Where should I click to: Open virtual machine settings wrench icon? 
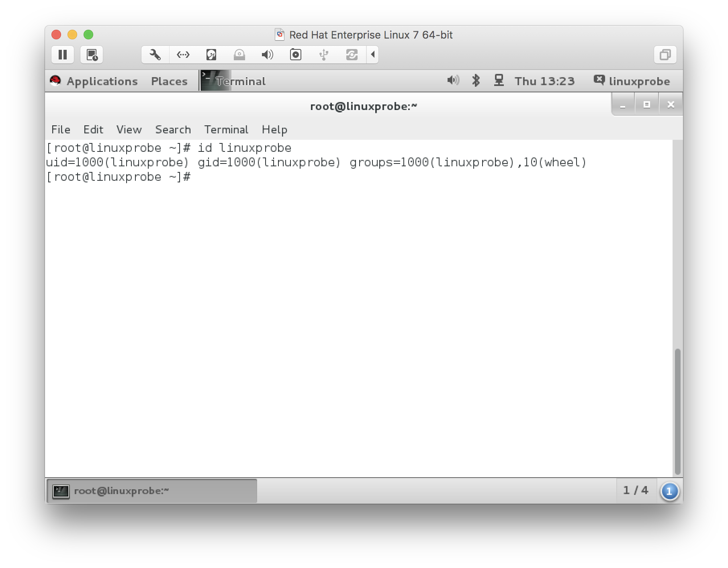pyautogui.click(x=155, y=55)
